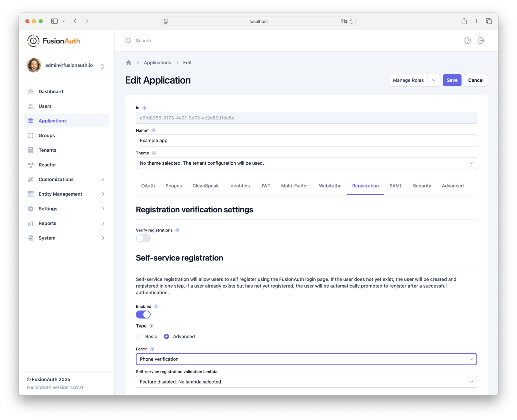
Task: Expand the Manage Roles dropdown arrow
Action: point(434,80)
